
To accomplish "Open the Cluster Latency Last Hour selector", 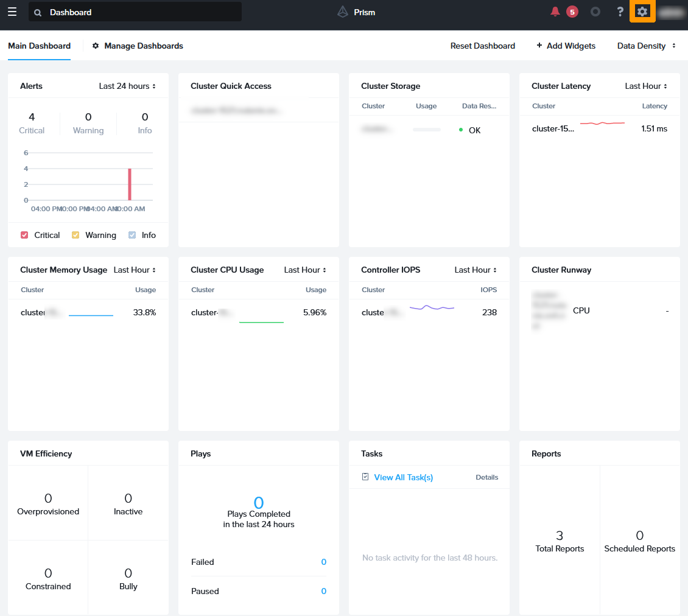I will click(645, 86).
